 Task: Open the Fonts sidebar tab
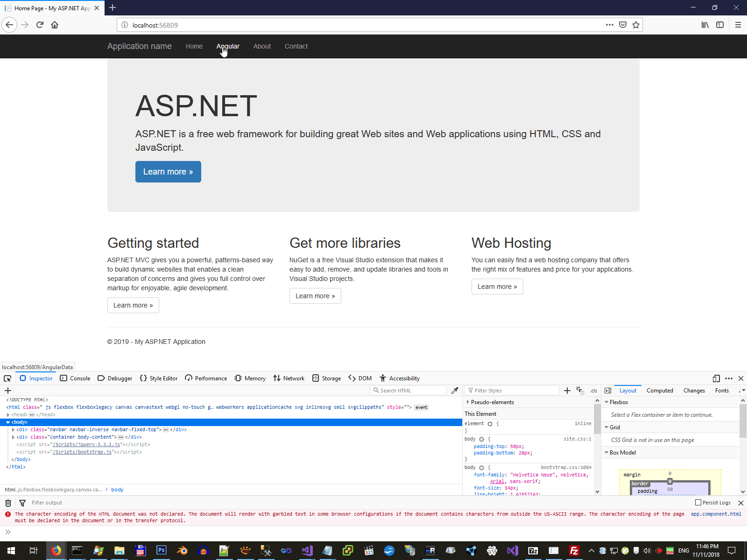(722, 391)
